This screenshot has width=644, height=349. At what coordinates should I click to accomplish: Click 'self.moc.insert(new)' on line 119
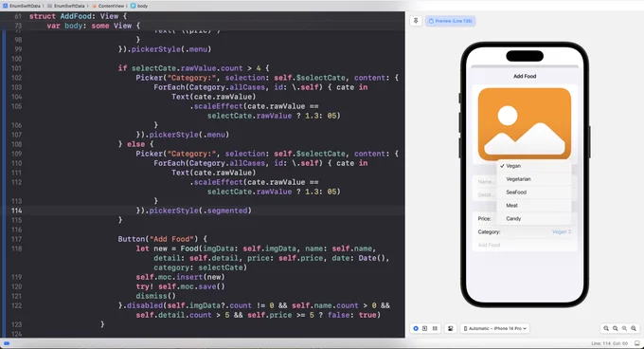coord(180,277)
